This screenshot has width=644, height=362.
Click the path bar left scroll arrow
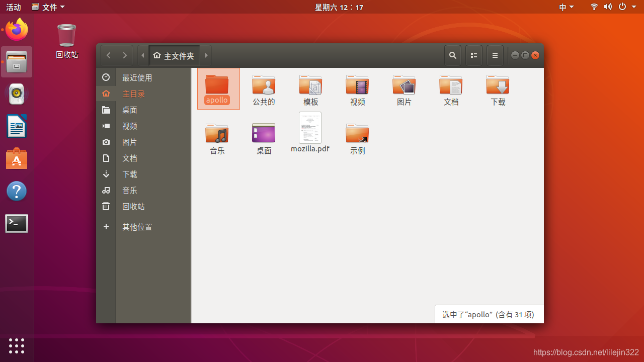[x=143, y=55]
